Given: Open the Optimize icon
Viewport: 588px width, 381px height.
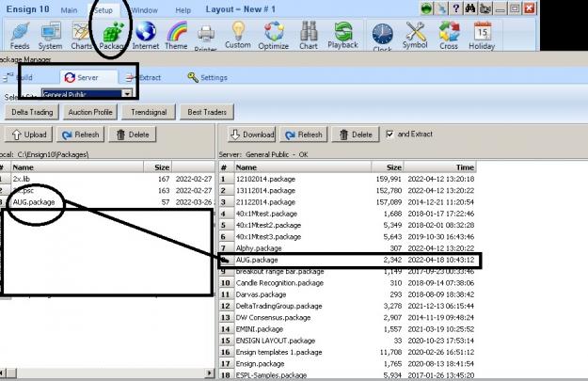Looking at the screenshot, I should (x=274, y=36).
